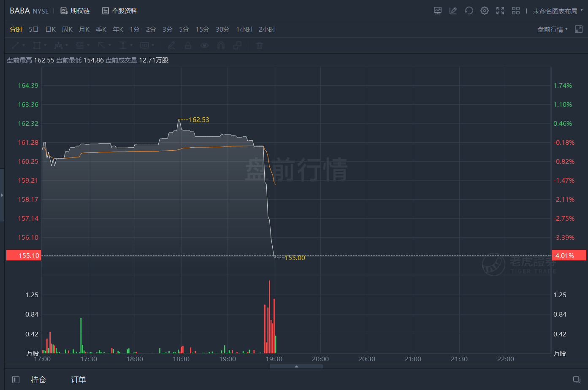Toggle magnet snap mode icon

tap(221, 45)
